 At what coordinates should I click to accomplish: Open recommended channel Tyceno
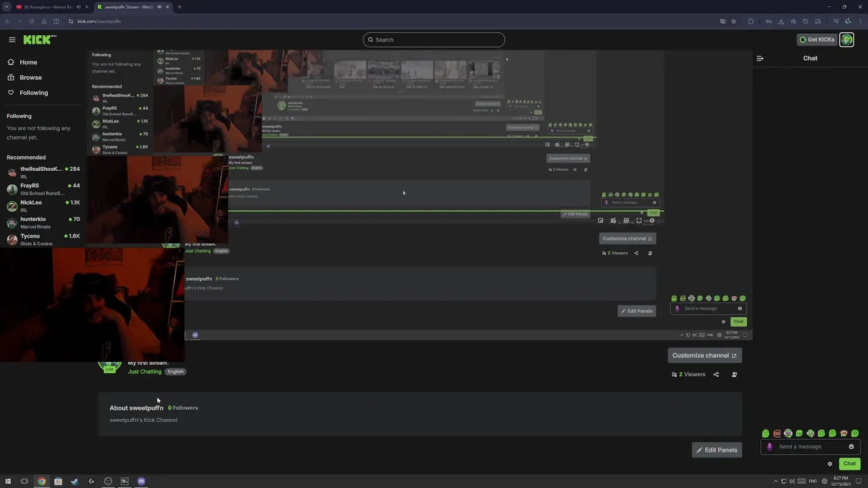(x=43, y=239)
